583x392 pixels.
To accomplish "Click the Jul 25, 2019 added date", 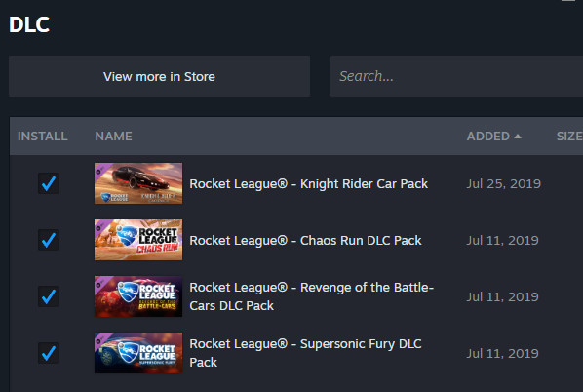I will [504, 183].
